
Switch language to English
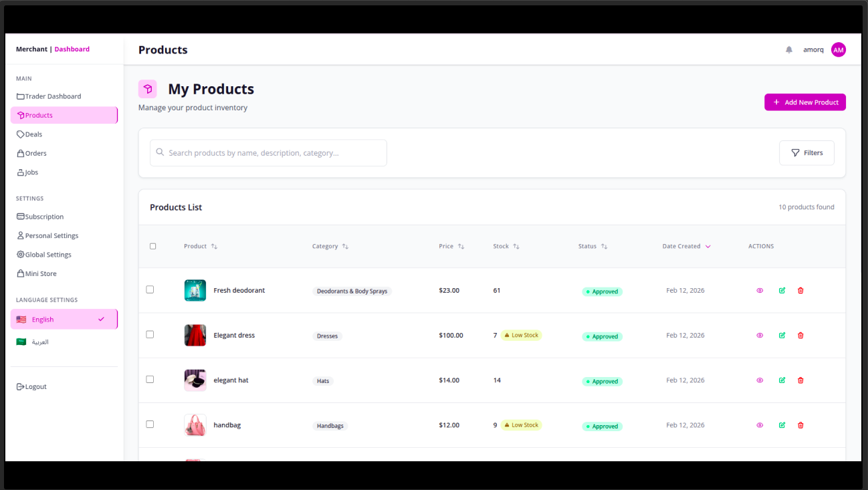click(x=64, y=320)
